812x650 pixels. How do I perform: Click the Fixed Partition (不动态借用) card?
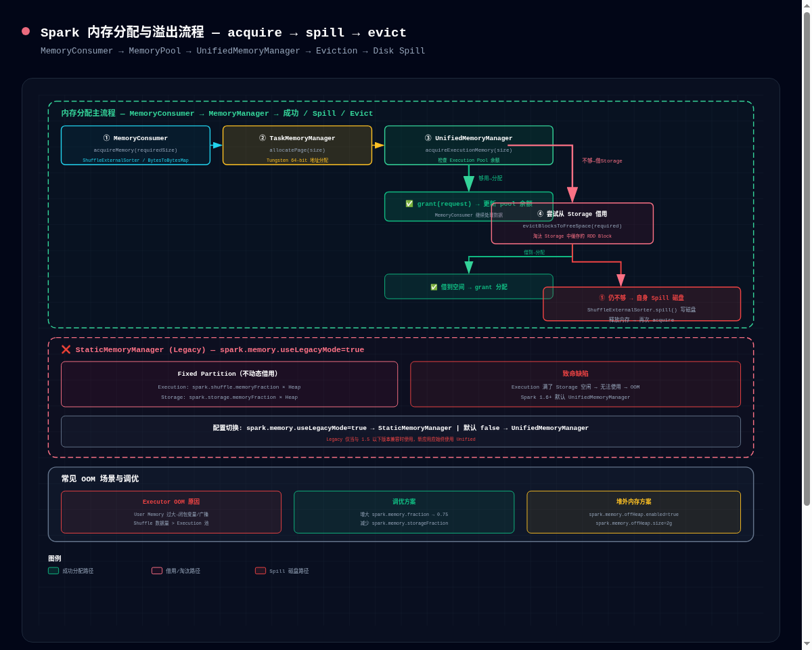pyautogui.click(x=229, y=384)
